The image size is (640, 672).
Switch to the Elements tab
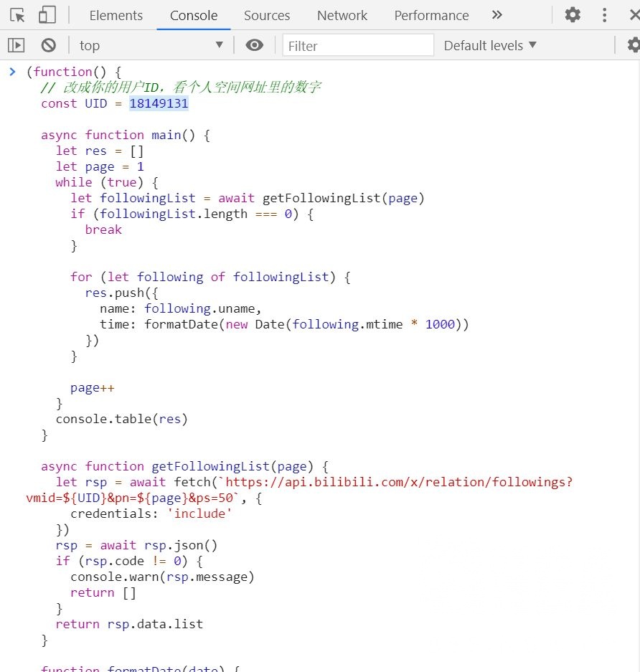(x=116, y=16)
